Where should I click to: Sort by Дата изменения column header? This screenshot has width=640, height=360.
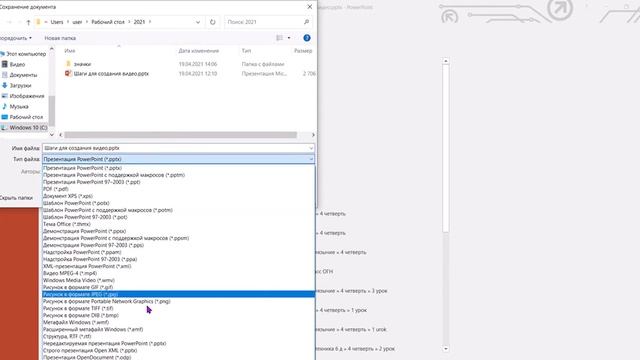point(199,51)
